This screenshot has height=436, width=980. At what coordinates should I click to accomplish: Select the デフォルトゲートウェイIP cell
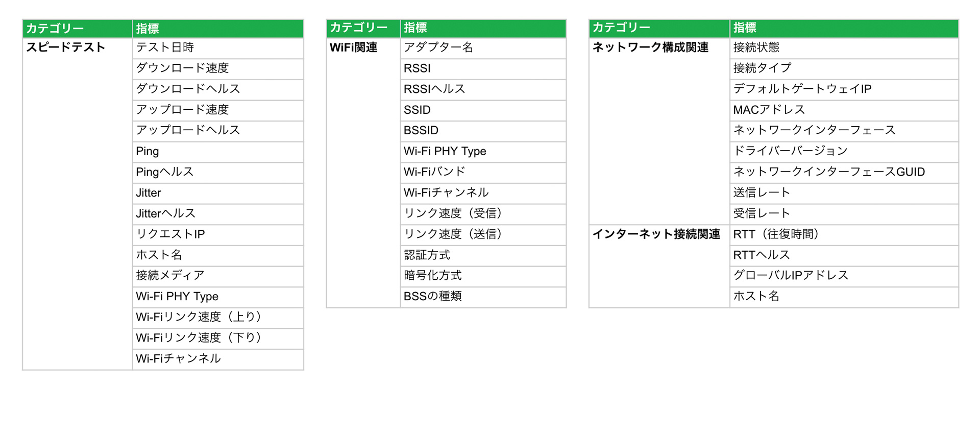pyautogui.click(x=802, y=89)
